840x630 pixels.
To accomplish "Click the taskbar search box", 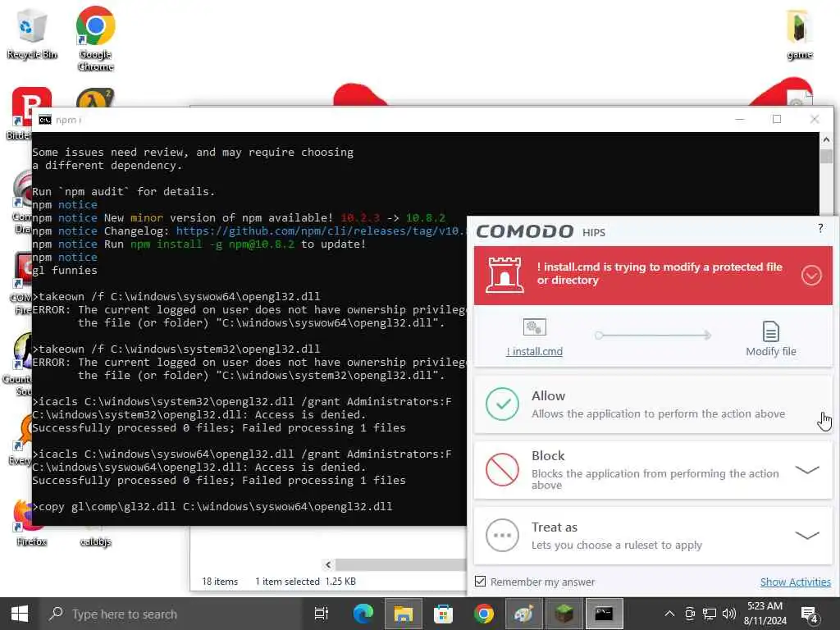I will tap(171, 614).
